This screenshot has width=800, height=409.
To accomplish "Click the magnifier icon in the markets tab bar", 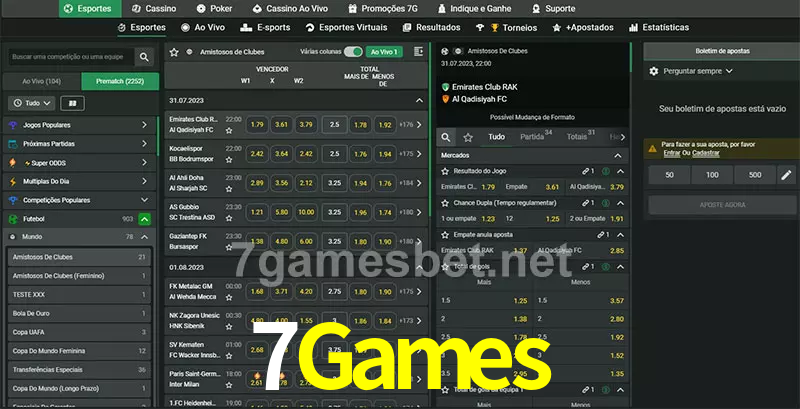I will [x=447, y=137].
